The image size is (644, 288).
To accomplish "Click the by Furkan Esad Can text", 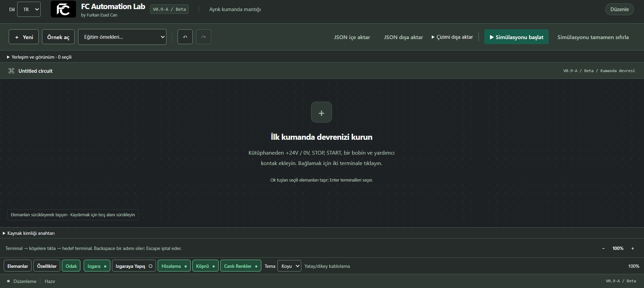I will point(99,15).
